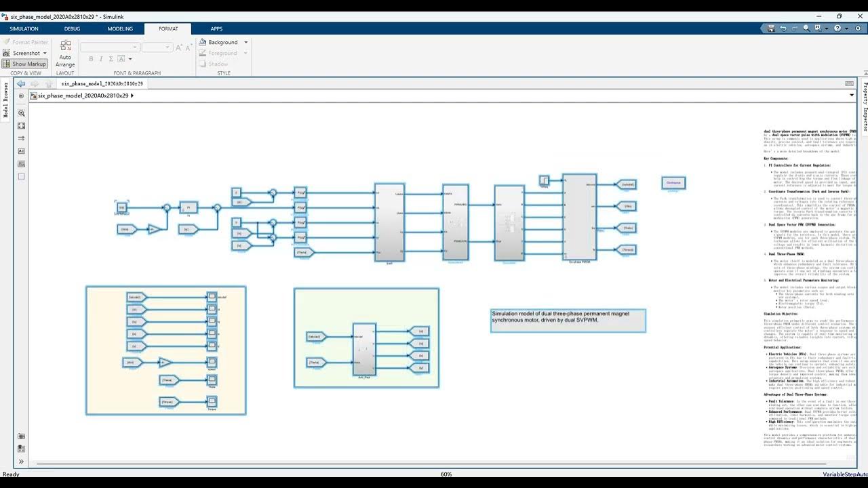Click the Increase font size icon

[179, 47]
